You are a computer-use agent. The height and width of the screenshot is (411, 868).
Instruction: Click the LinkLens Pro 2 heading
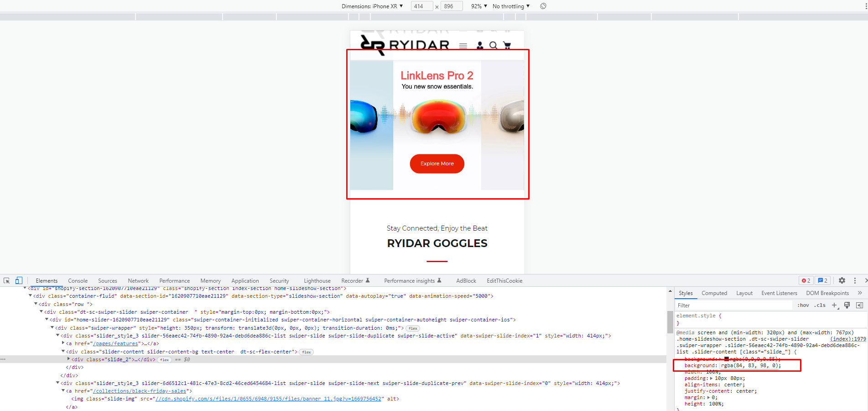pos(437,75)
